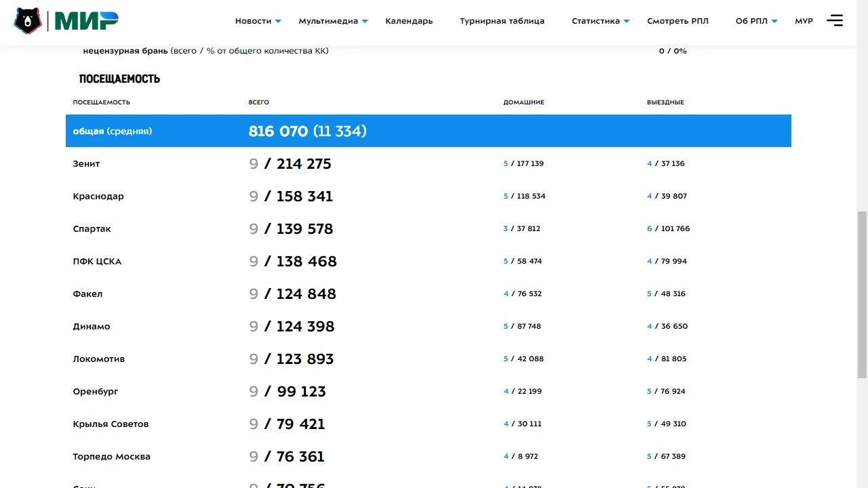Open the MVP page
Screen dimensions: 868x488
point(804,21)
